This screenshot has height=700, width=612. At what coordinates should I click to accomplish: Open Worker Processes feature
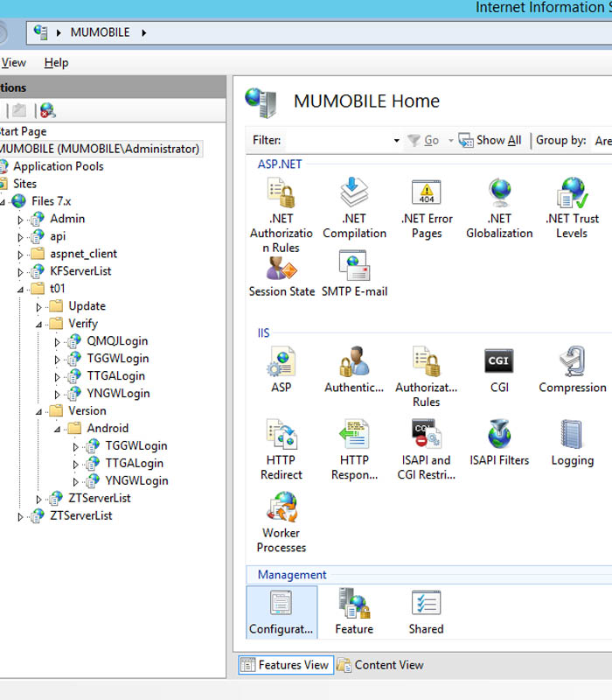281,521
